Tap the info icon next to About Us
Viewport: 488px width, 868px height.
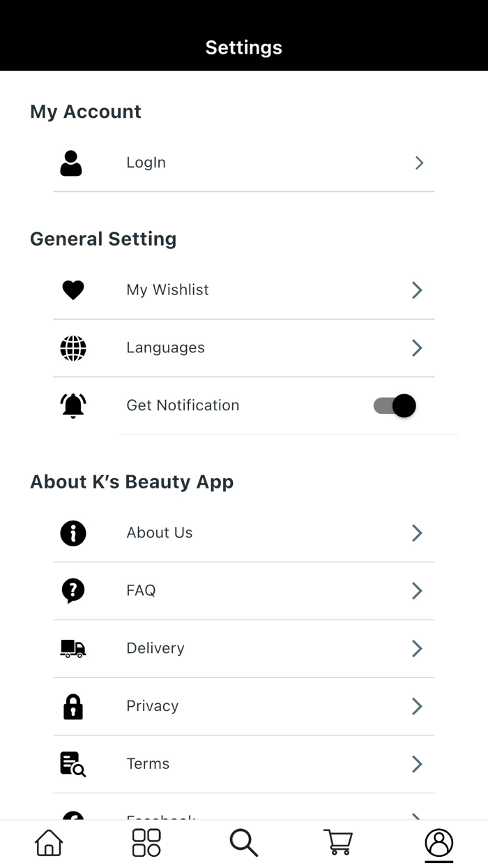click(x=73, y=533)
